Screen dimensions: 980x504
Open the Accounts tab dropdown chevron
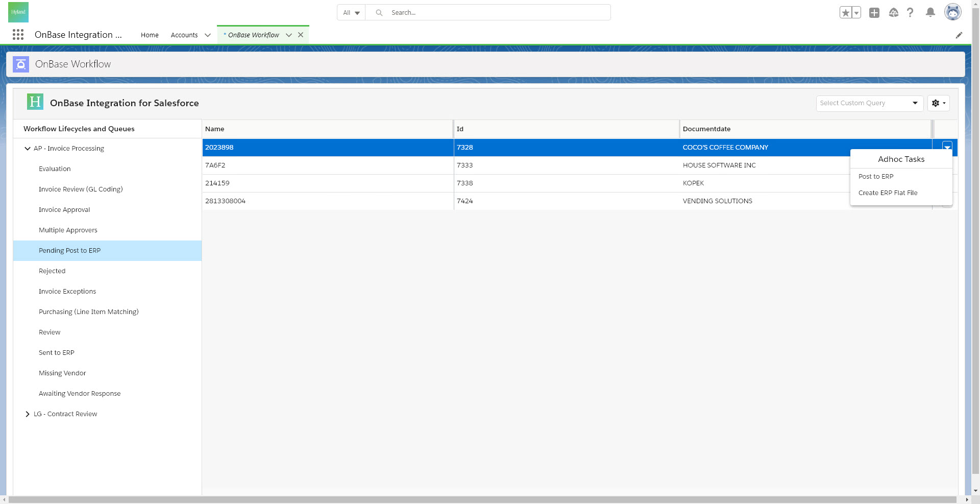point(208,35)
